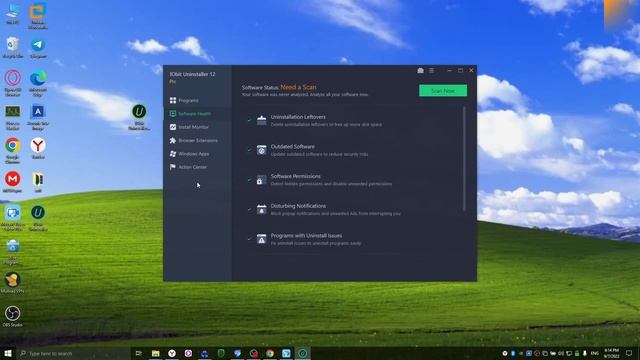Click the Software Health list scrollbar

click(464, 158)
